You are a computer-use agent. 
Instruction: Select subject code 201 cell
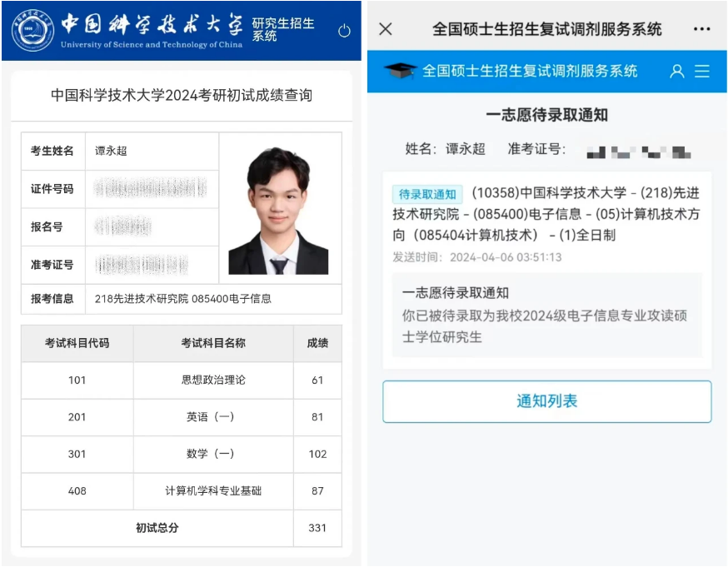[x=77, y=417]
